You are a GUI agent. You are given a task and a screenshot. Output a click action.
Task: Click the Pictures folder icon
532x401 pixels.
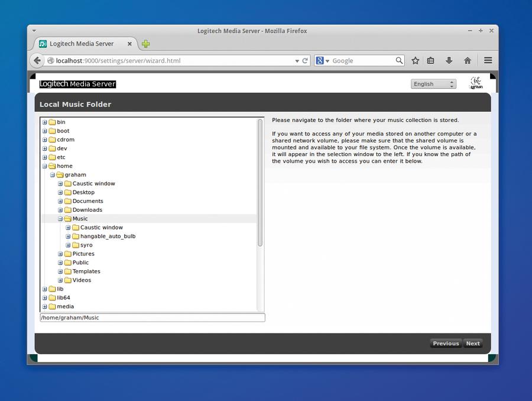67,254
